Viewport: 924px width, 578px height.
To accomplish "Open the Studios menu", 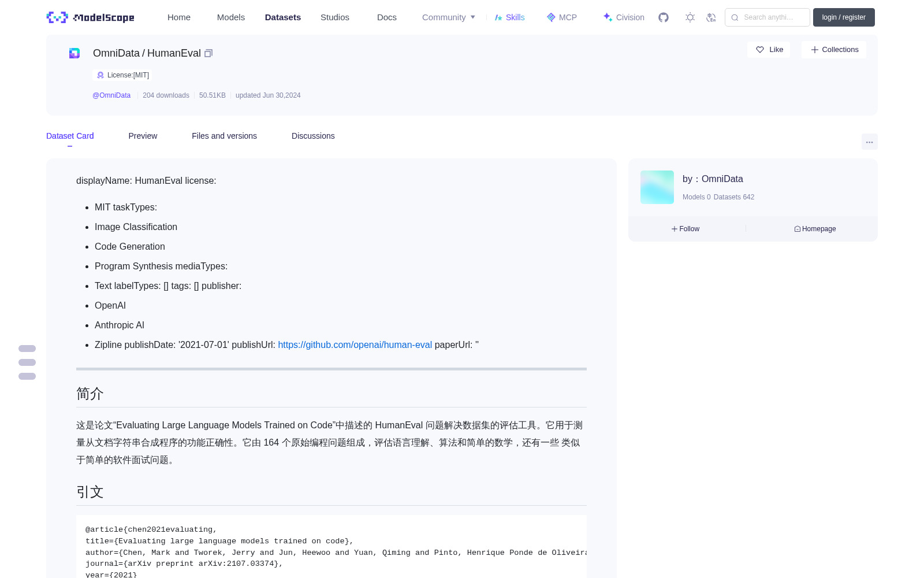I will [335, 17].
